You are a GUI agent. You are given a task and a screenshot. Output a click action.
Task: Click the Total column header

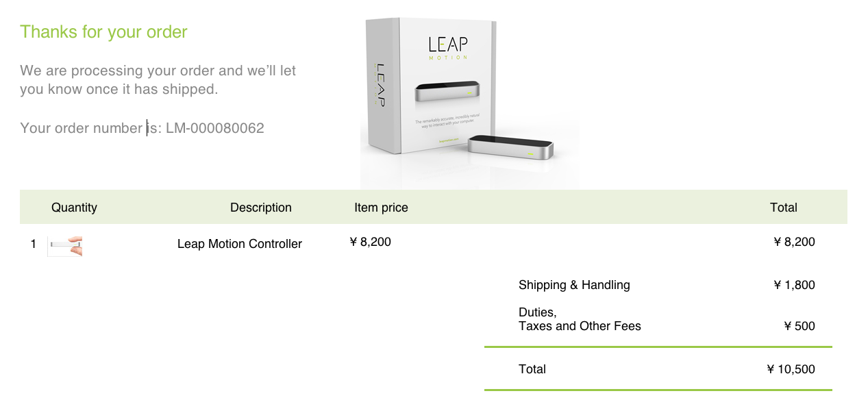pyautogui.click(x=784, y=208)
